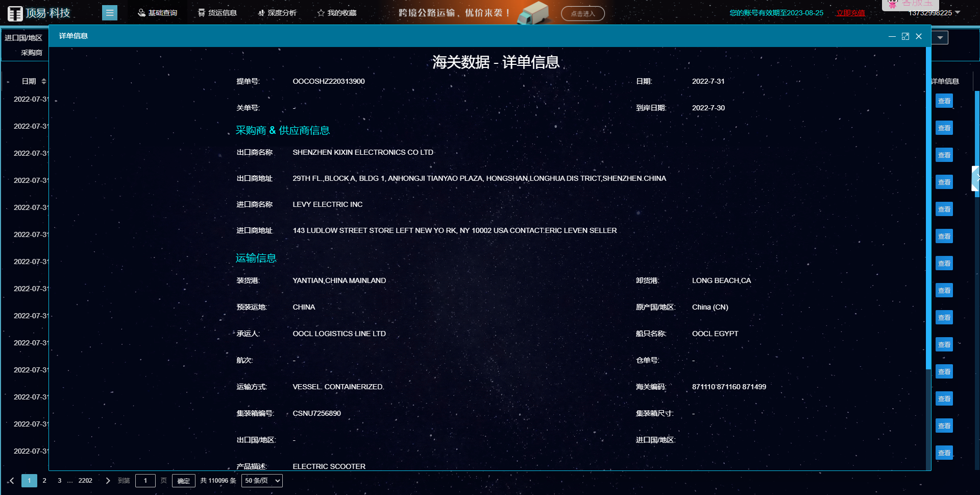The image size is (980, 495).
Task: Minimize the 详单信息 dialog
Action: (892, 36)
